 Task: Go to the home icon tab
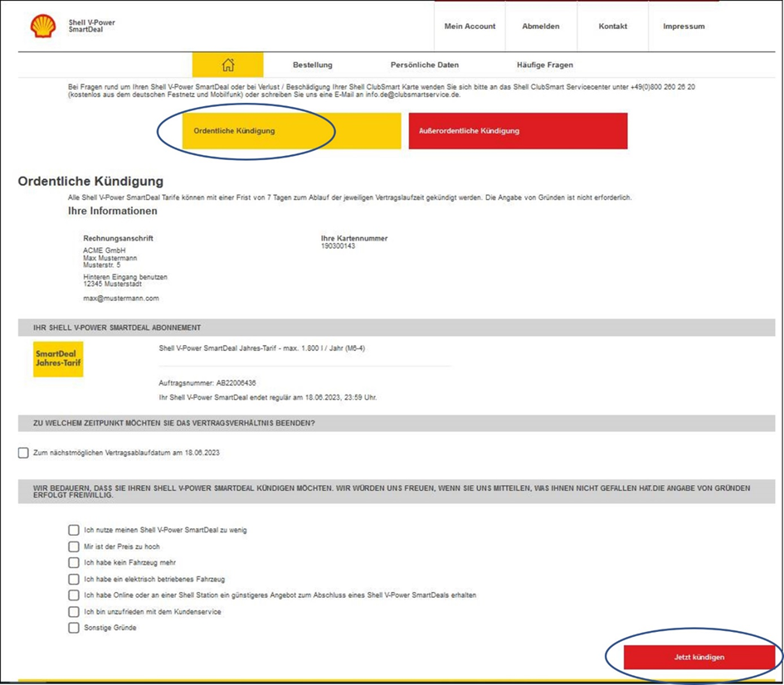tap(227, 65)
